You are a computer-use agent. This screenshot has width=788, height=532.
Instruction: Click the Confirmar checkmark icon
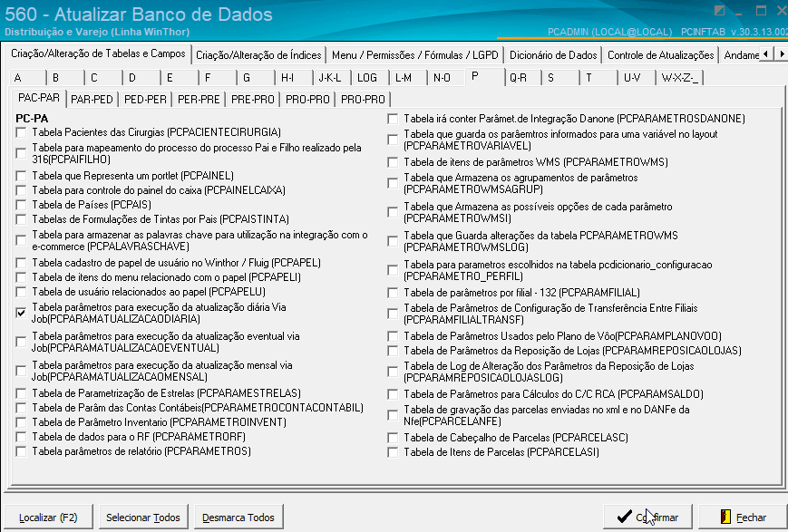point(625,517)
